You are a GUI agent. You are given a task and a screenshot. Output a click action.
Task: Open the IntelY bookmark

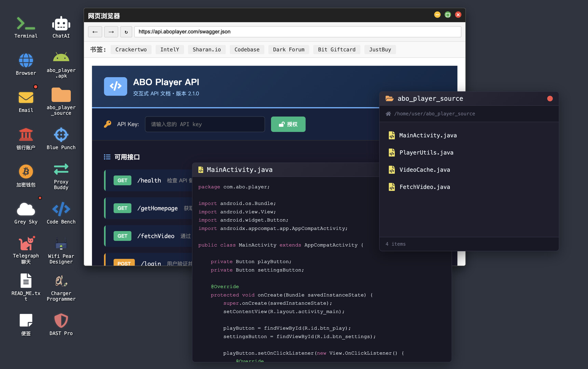click(170, 50)
